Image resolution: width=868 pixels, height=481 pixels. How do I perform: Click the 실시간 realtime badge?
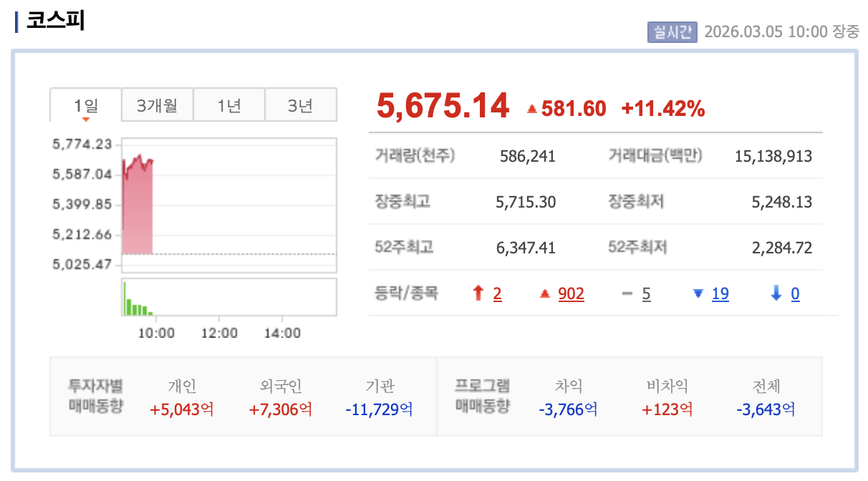coord(674,31)
